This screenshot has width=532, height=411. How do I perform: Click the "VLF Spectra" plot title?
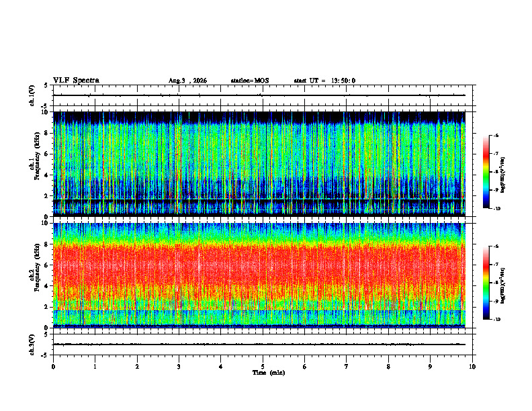point(76,81)
